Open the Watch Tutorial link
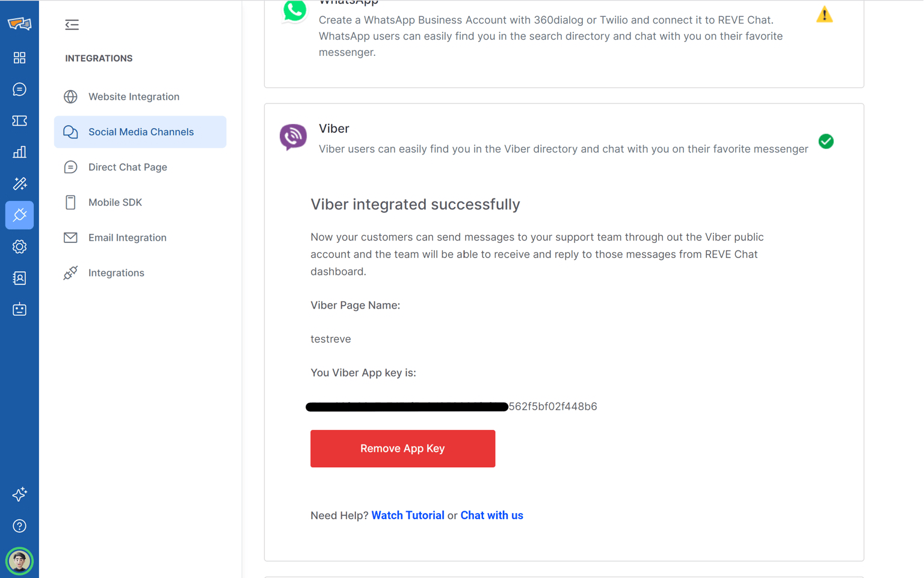Image resolution: width=924 pixels, height=578 pixels. [407, 515]
